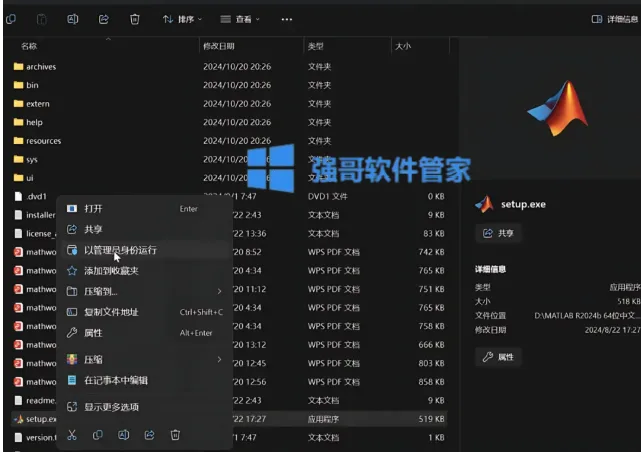Open the 排序 sort dropdown
Screen dimensions: 641x452
click(x=182, y=19)
